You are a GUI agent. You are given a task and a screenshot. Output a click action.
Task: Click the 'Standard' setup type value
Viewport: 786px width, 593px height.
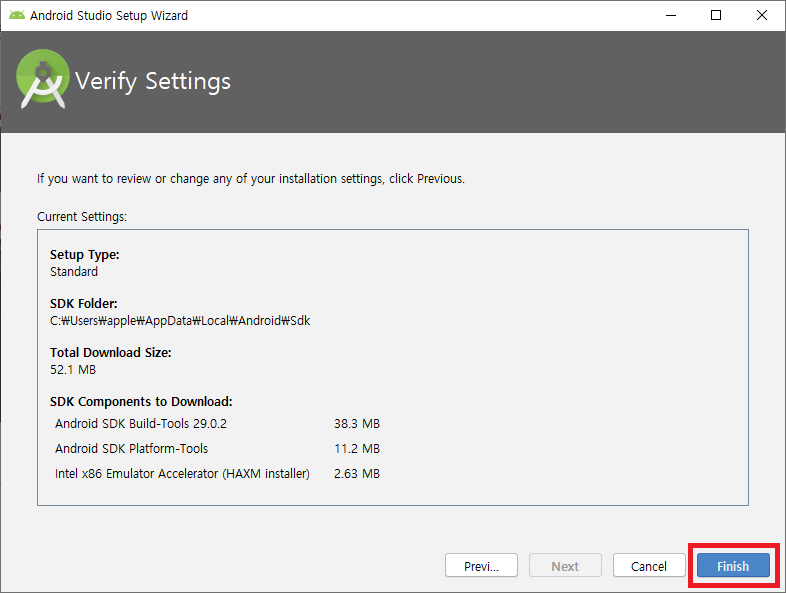tap(74, 272)
